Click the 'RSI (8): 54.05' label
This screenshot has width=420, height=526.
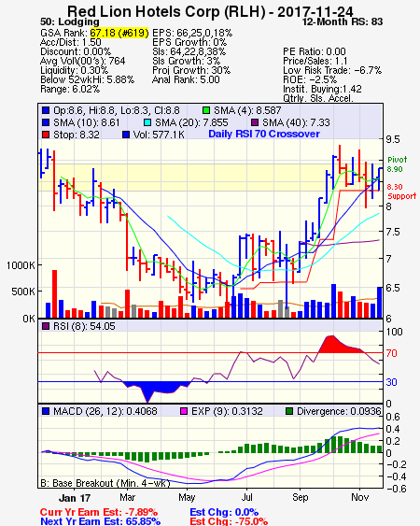click(x=84, y=326)
